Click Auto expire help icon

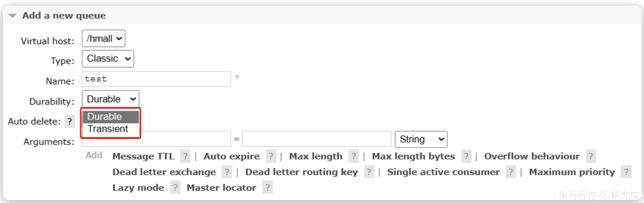271,156
